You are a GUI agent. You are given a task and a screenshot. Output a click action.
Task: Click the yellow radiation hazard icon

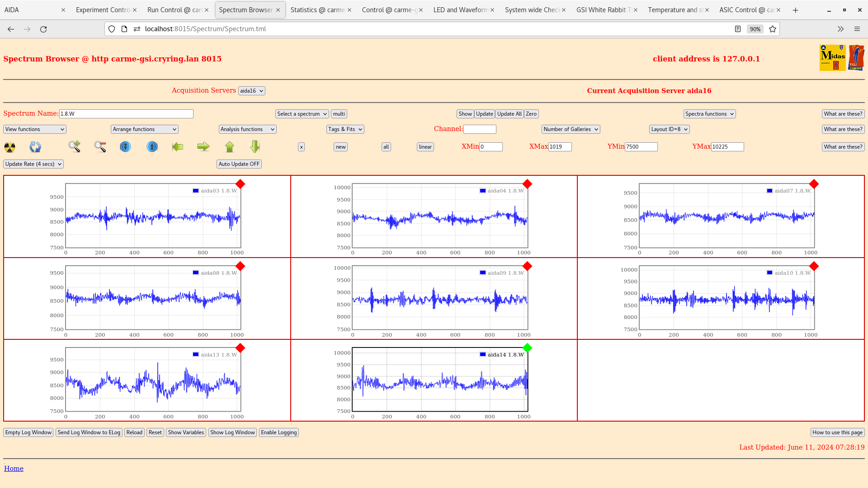9,147
